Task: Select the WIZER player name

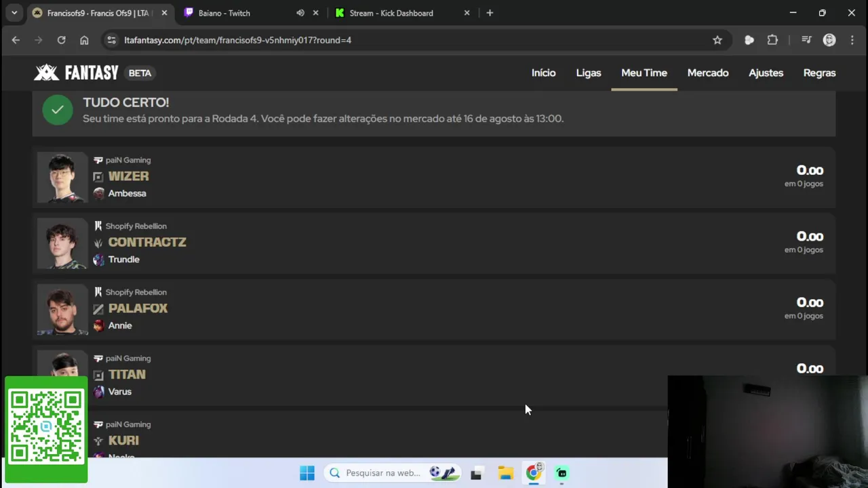Action: click(128, 176)
